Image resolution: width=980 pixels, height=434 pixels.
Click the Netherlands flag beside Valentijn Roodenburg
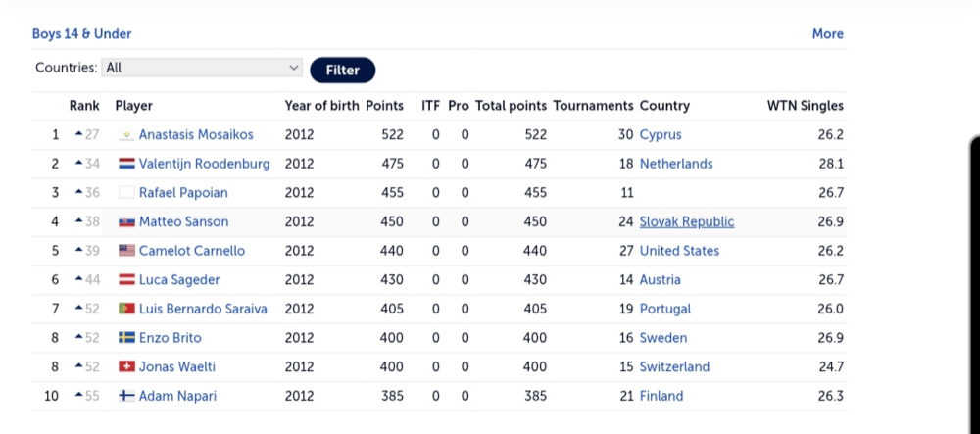click(126, 164)
